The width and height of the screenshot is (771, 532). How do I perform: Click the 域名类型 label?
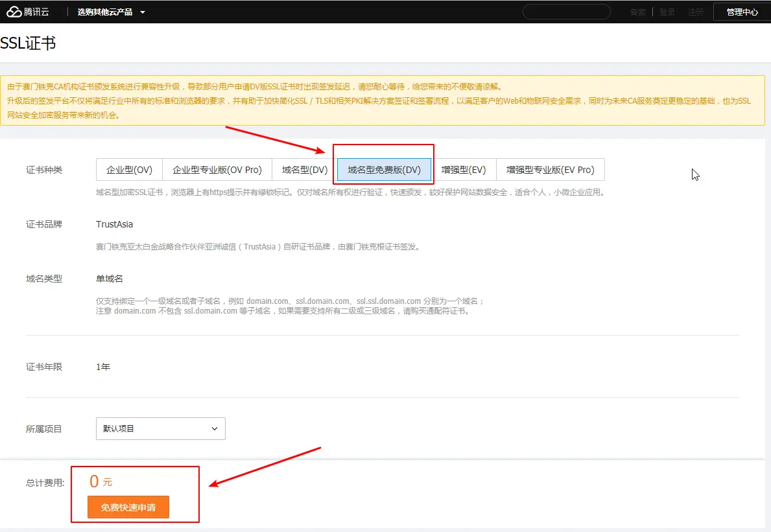click(x=44, y=279)
